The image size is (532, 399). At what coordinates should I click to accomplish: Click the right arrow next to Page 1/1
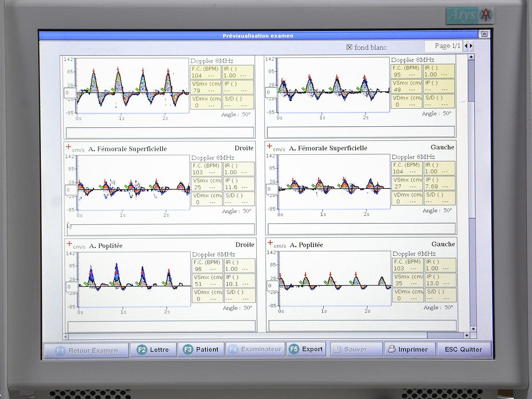[x=471, y=46]
